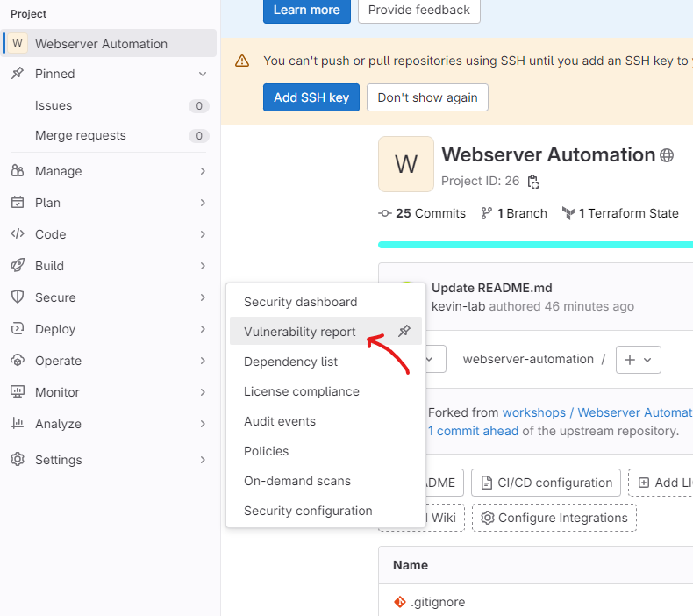Click the Secure shield icon

pyautogui.click(x=18, y=297)
